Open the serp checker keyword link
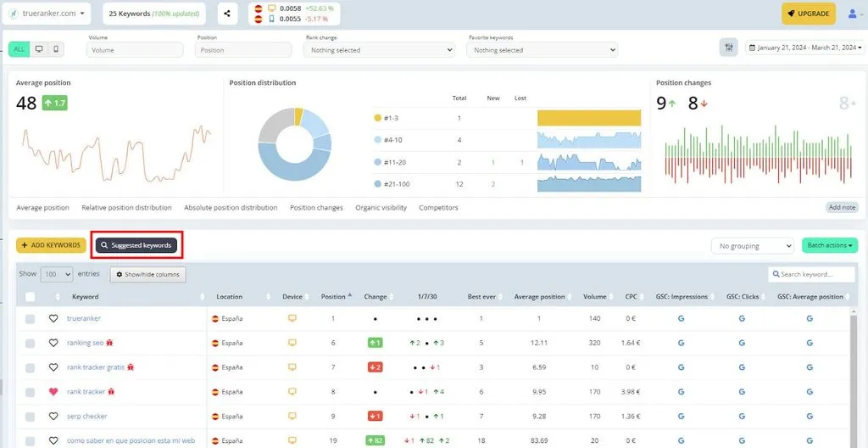The image size is (868, 448). [x=87, y=417]
